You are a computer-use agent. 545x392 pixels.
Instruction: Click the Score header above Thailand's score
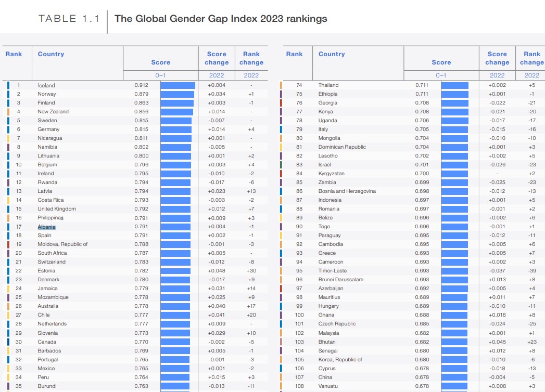[x=441, y=62]
